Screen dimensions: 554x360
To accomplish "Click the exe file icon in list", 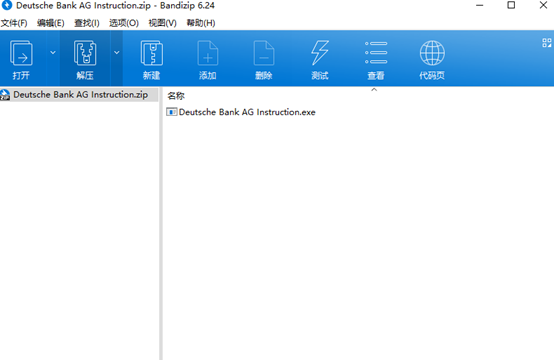I will point(171,112).
